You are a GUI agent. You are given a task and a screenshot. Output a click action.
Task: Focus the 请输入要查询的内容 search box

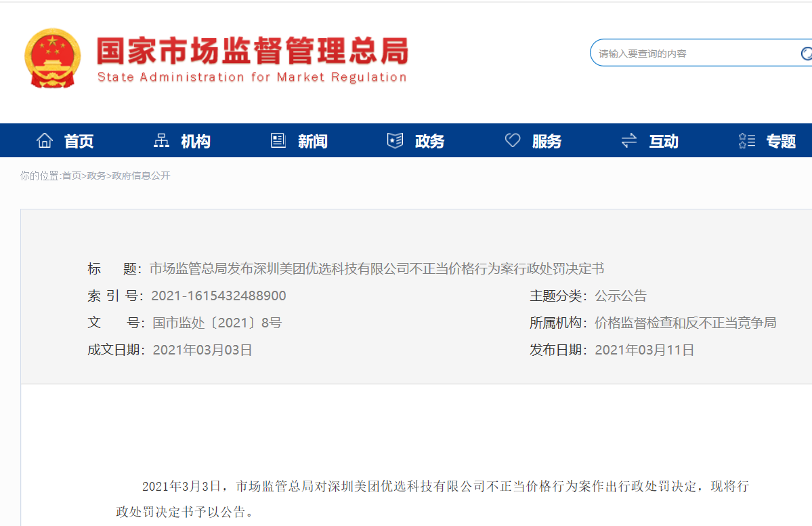tap(691, 54)
